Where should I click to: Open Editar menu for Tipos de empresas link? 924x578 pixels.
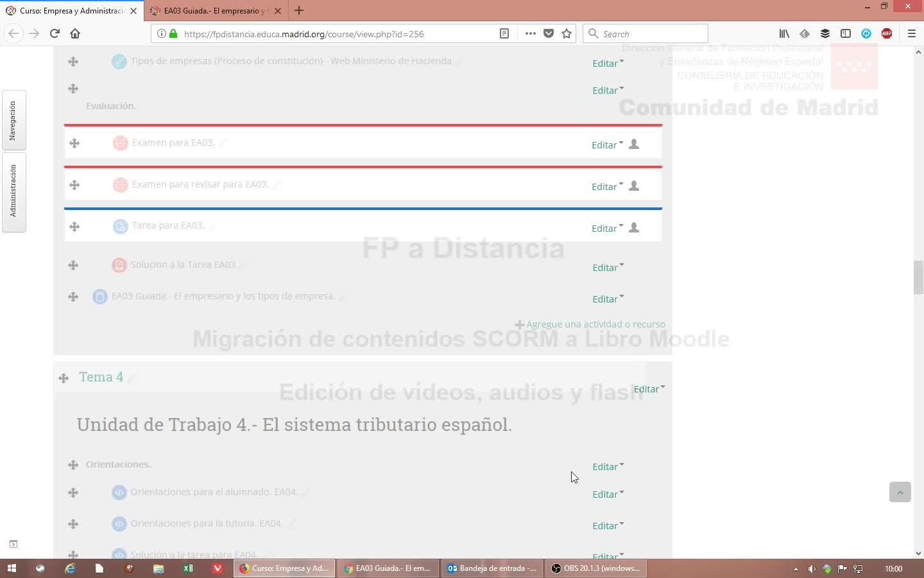(x=608, y=63)
